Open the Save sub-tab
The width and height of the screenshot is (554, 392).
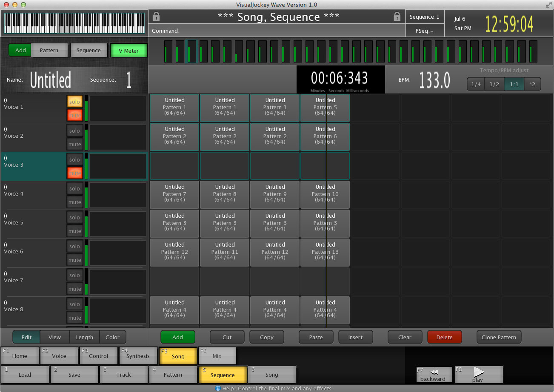[x=74, y=375]
